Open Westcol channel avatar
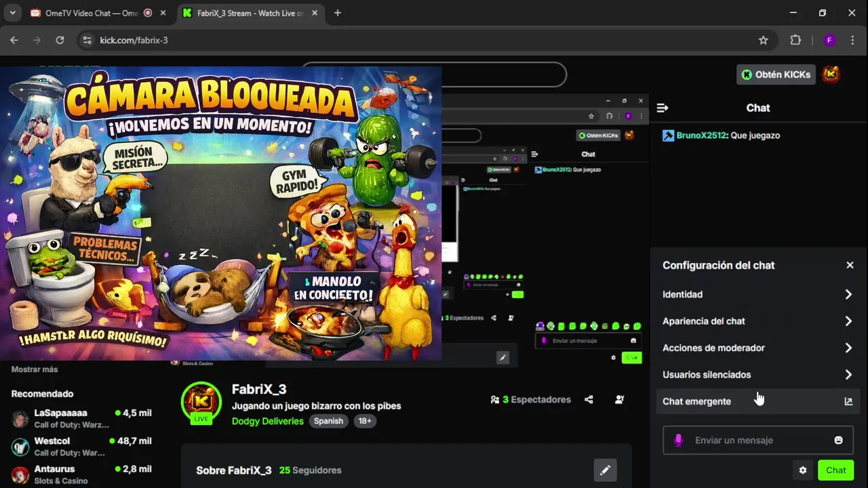The image size is (868, 488). coord(20,446)
